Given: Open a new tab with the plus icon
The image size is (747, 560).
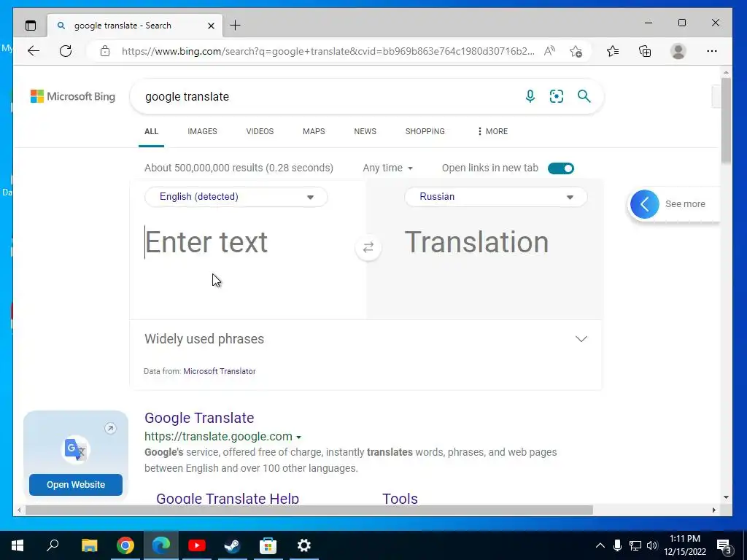Looking at the screenshot, I should point(236,26).
